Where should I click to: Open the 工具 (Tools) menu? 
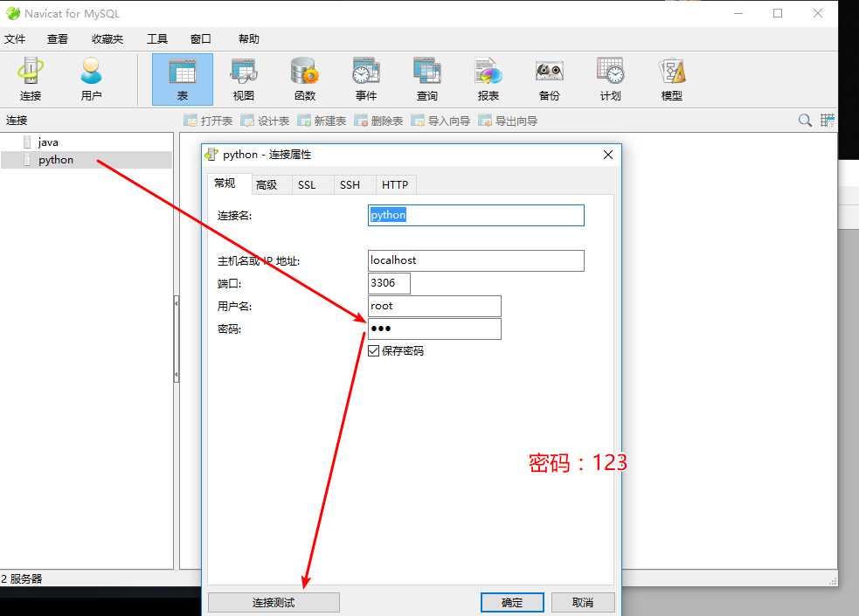(157, 38)
